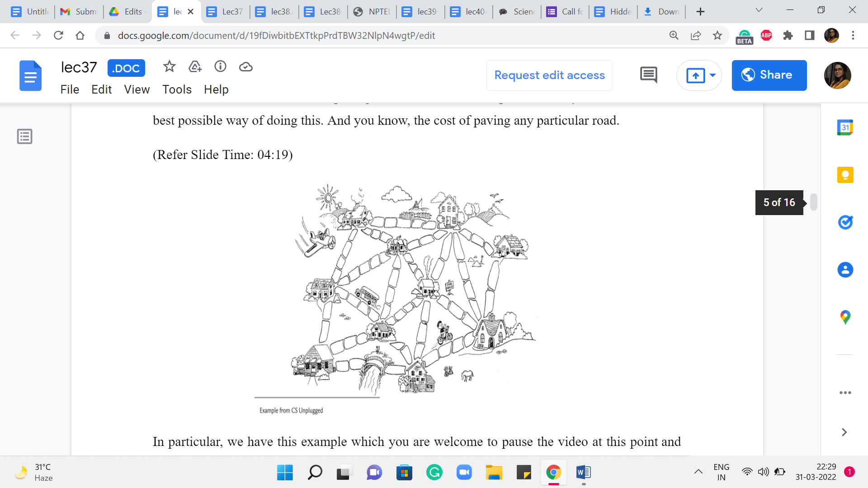This screenshot has height=488, width=868.
Task: Switch to the lec39 tab
Action: coord(420,12)
